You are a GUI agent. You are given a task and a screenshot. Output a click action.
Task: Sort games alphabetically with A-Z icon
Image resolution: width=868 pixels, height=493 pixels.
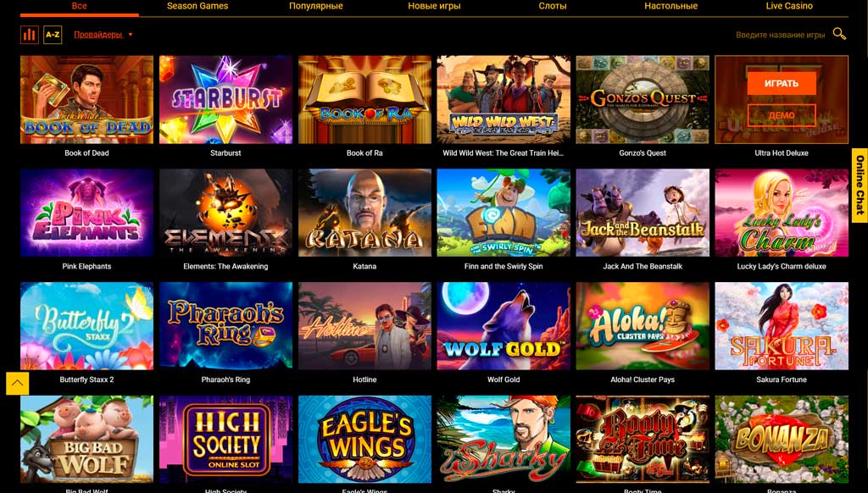[53, 35]
